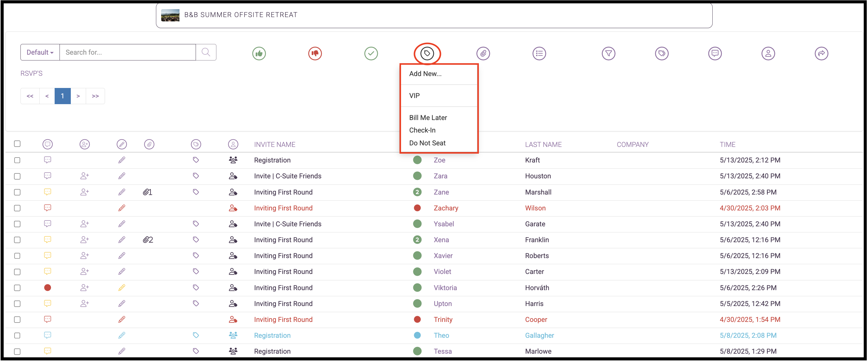Open attachments count icon for Zane Marshall

[148, 192]
